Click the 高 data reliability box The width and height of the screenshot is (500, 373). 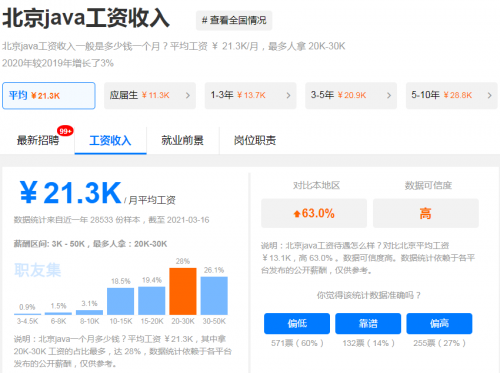coord(426,213)
